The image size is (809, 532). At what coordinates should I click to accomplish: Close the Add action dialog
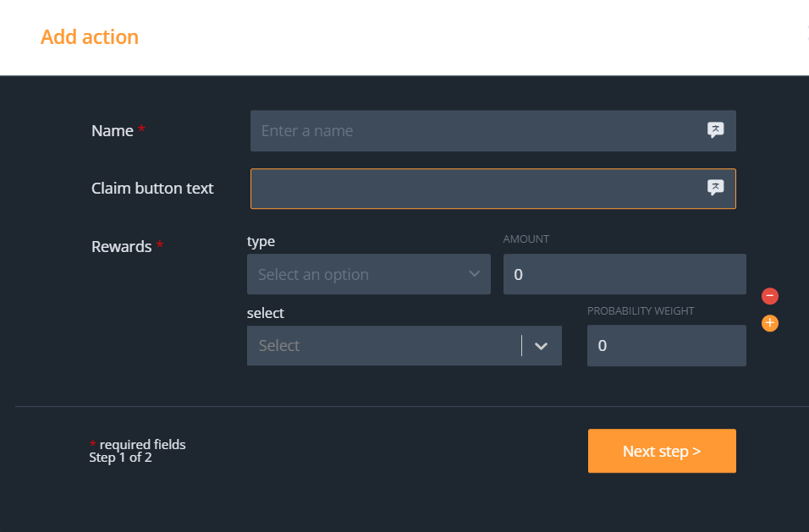806,35
